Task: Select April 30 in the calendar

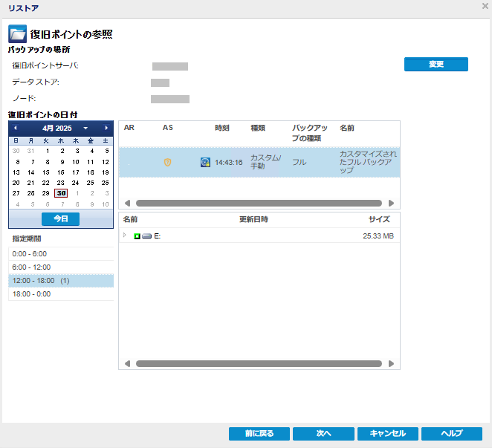Action: click(x=61, y=193)
